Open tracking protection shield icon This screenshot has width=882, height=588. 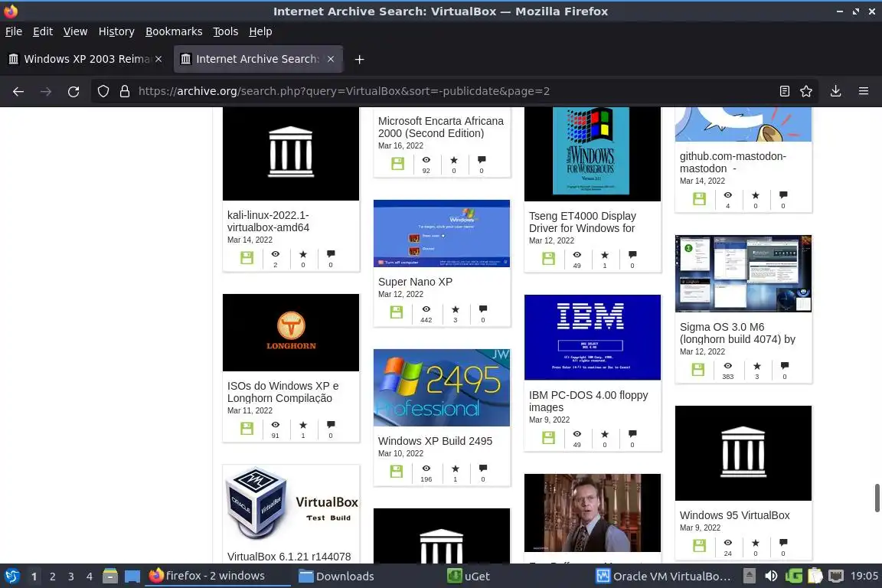[x=103, y=91]
